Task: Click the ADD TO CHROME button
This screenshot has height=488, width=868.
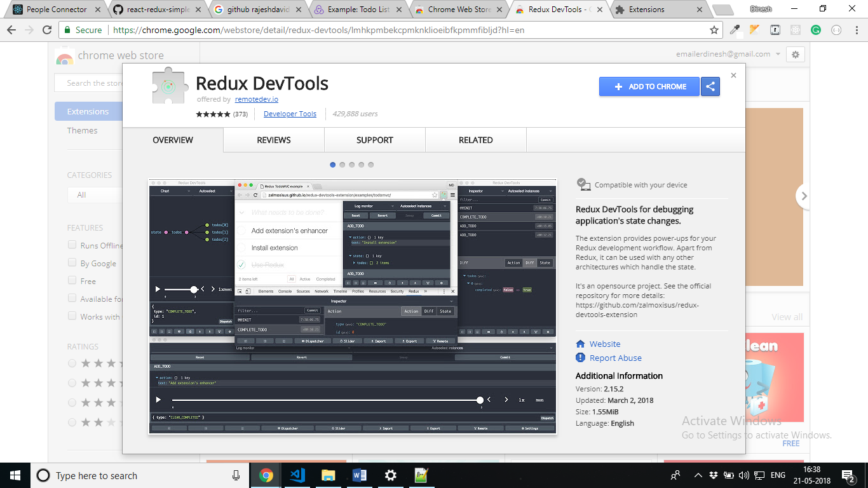Action: 649,86
